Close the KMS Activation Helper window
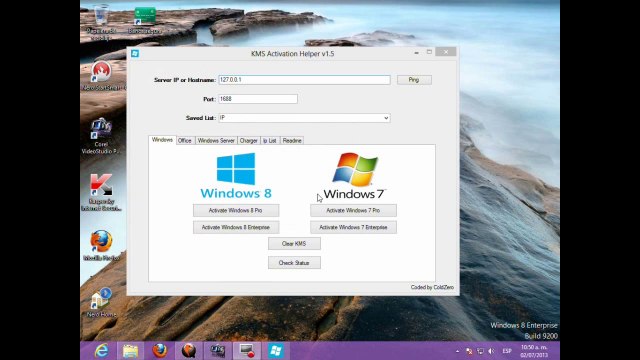The height and width of the screenshot is (360, 640). [446, 52]
